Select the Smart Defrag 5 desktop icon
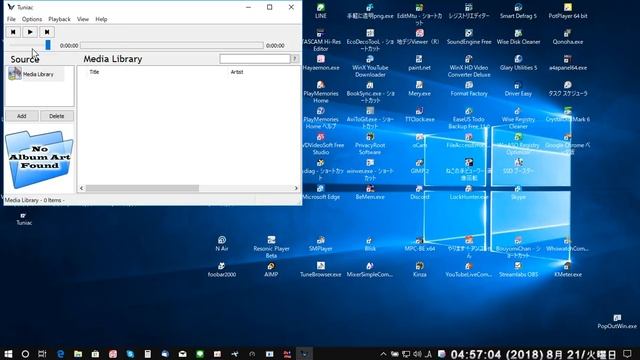This screenshot has height=360, width=640. pyautogui.click(x=518, y=11)
